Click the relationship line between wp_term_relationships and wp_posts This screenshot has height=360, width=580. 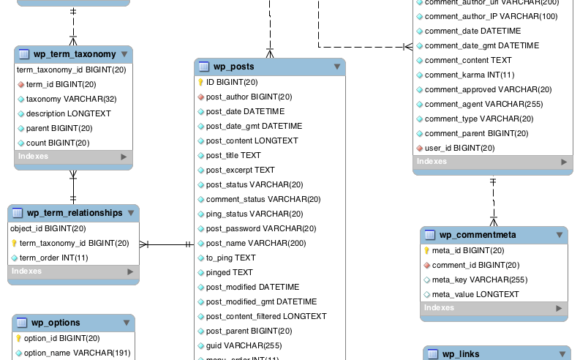(167, 244)
